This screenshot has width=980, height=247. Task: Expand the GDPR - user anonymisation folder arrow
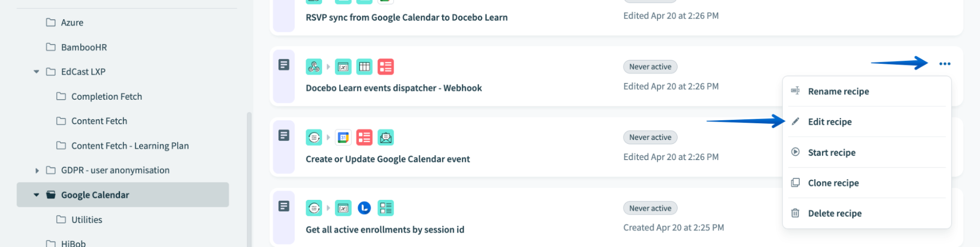pyautogui.click(x=37, y=170)
